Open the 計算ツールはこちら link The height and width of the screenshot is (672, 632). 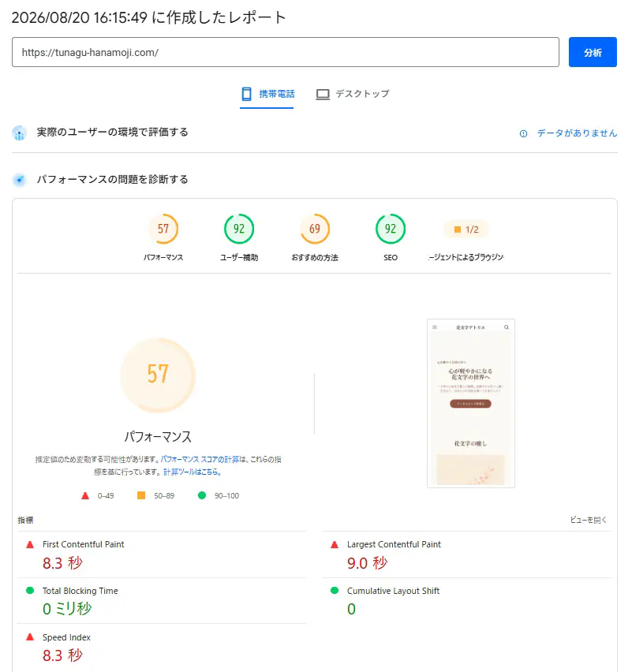tap(192, 472)
